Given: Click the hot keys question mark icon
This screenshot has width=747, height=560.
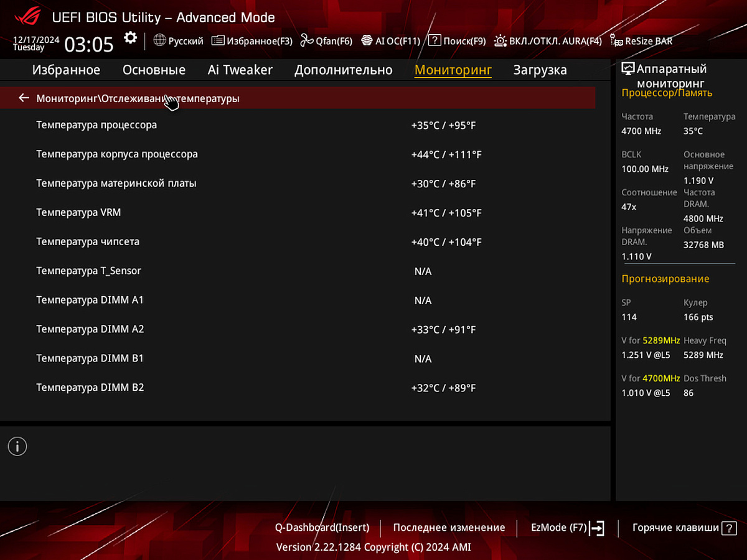Looking at the screenshot, I should tap(729, 528).
